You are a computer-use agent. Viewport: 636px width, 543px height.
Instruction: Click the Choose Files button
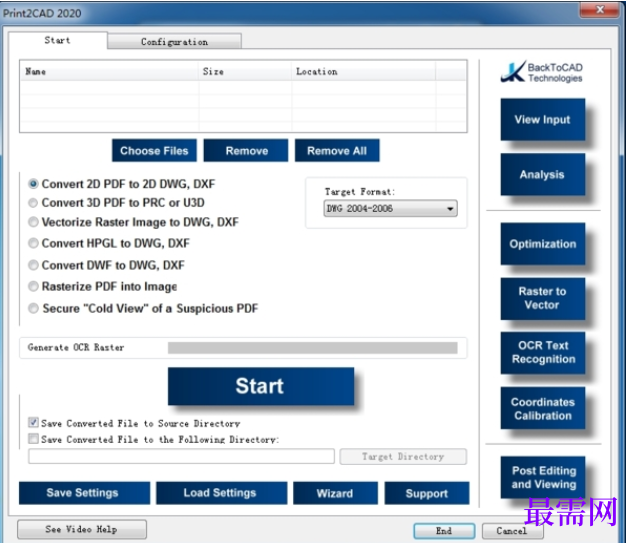pyautogui.click(x=154, y=150)
